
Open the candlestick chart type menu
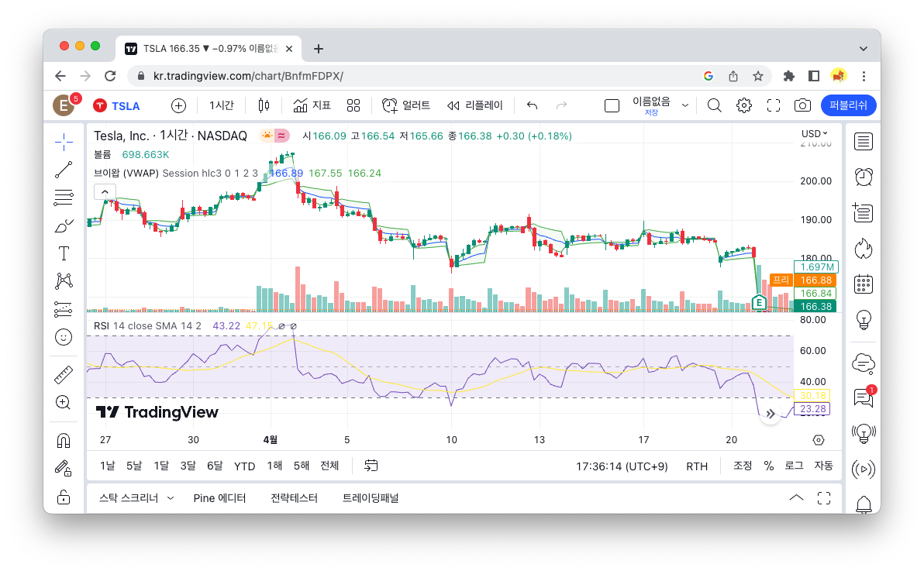[x=264, y=105]
